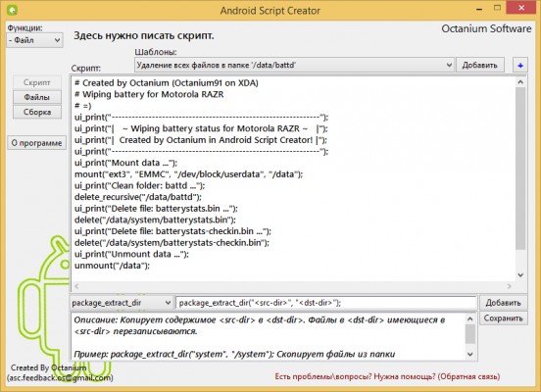The height and width of the screenshot is (392, 541).
Task: Open the package_extract_dir function dropdown
Action: coord(122,303)
